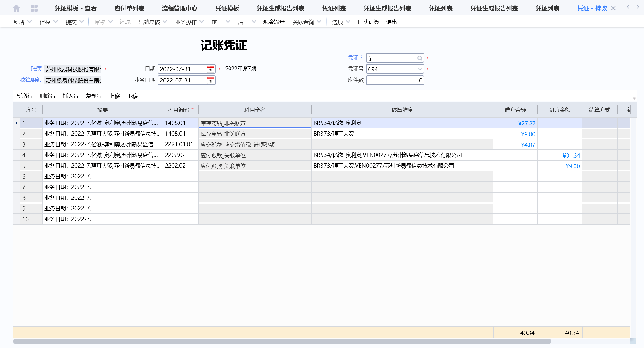
Task: Focus the 附件数 input field
Action: (395, 80)
